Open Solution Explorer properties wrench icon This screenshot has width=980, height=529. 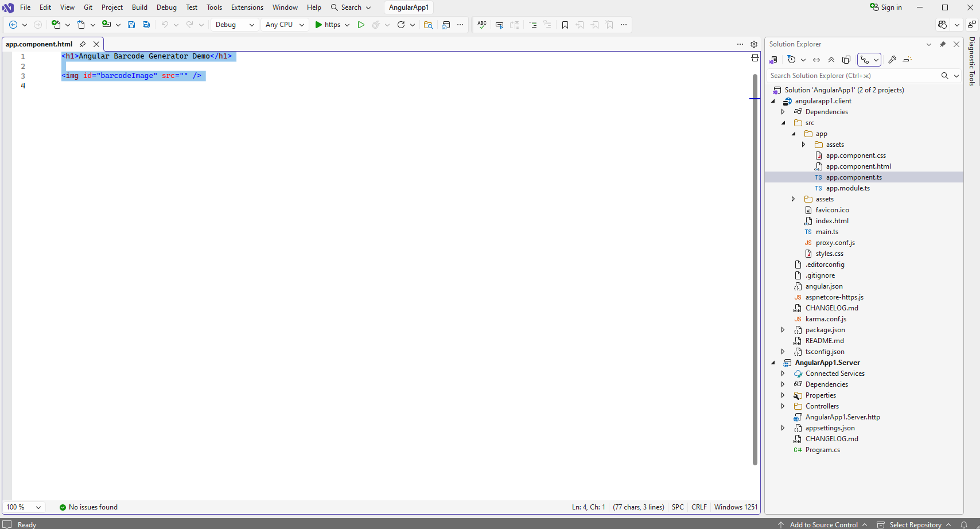[x=892, y=60]
